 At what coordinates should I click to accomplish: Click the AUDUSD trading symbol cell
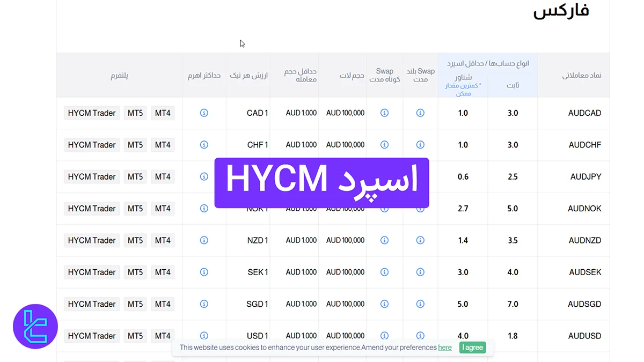click(584, 336)
